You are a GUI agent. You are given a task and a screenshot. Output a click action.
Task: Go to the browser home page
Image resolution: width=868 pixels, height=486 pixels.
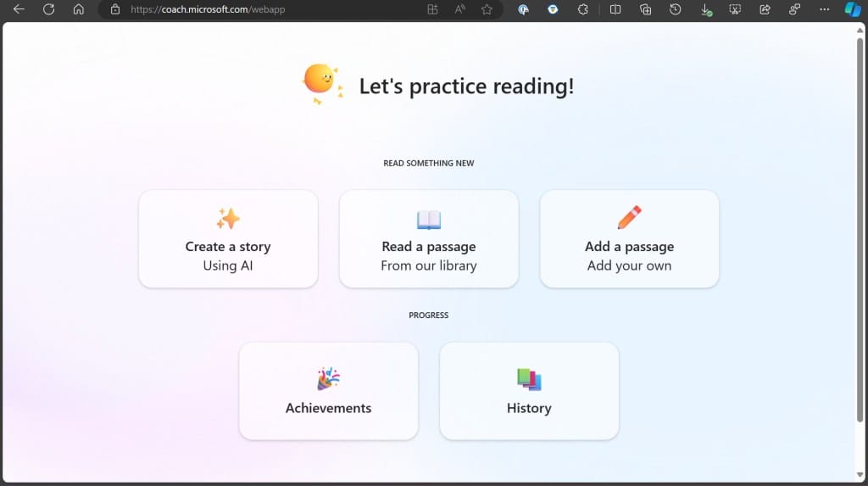point(78,9)
